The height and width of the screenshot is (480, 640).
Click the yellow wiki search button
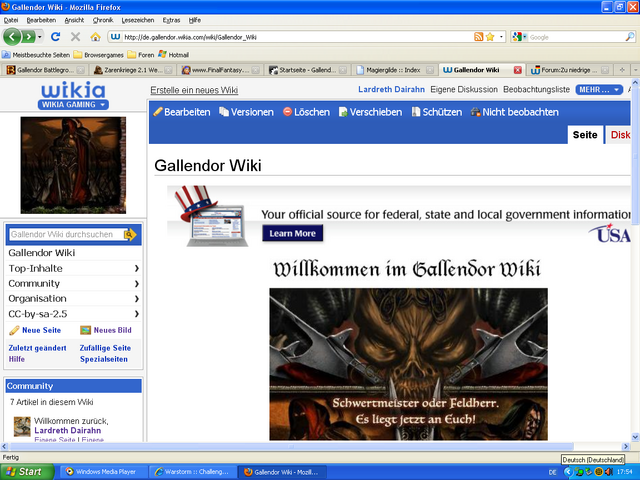130,234
